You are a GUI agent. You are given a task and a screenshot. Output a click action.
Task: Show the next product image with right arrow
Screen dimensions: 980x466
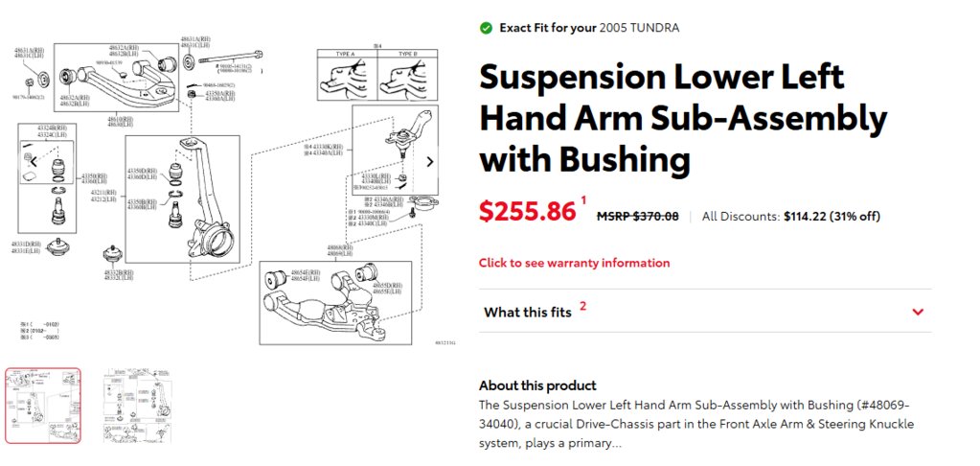pyautogui.click(x=429, y=162)
